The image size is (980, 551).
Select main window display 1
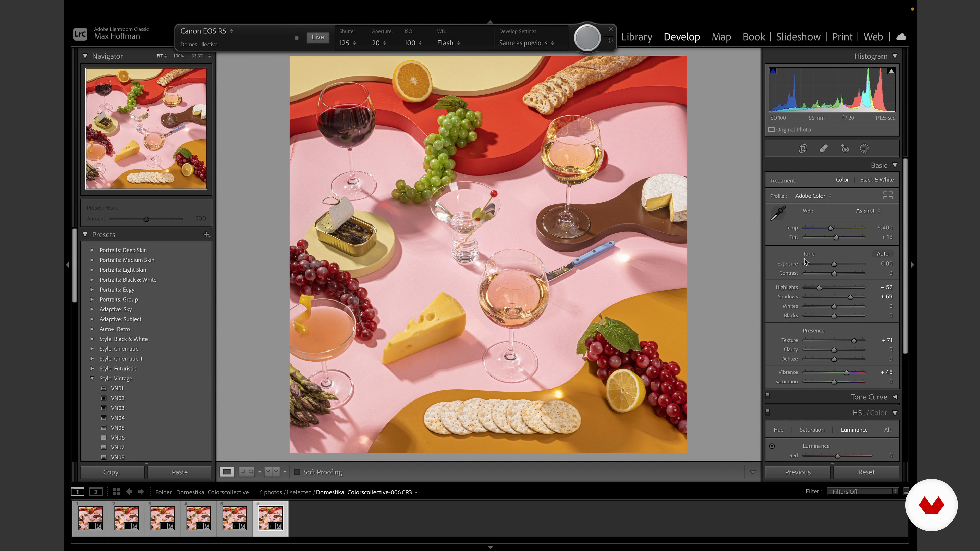pos(78,492)
